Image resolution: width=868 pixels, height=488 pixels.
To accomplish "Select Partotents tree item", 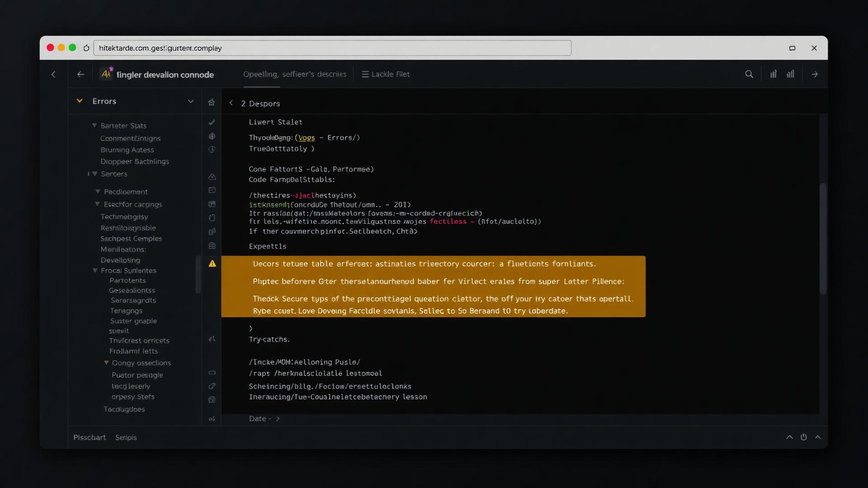I will [x=127, y=281].
